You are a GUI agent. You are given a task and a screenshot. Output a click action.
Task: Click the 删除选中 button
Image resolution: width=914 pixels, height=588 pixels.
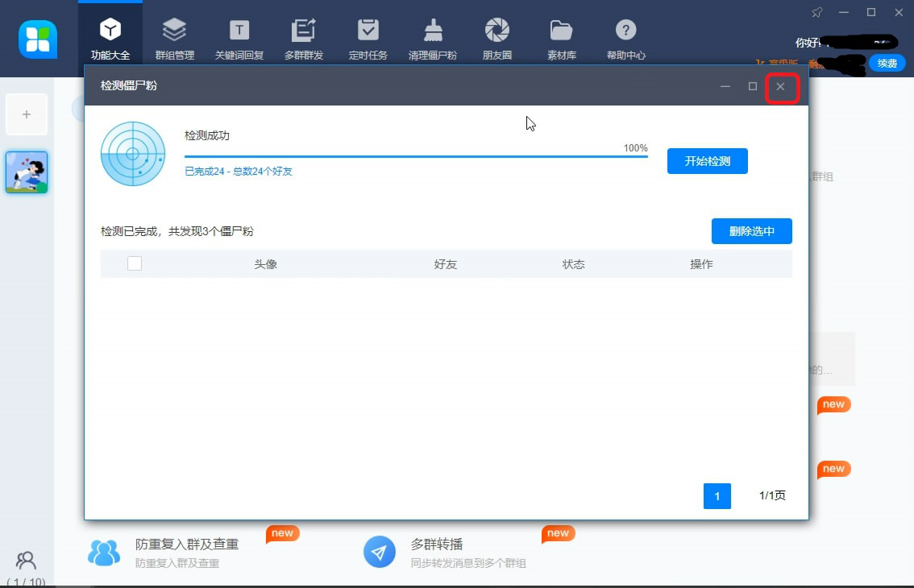[x=751, y=231]
